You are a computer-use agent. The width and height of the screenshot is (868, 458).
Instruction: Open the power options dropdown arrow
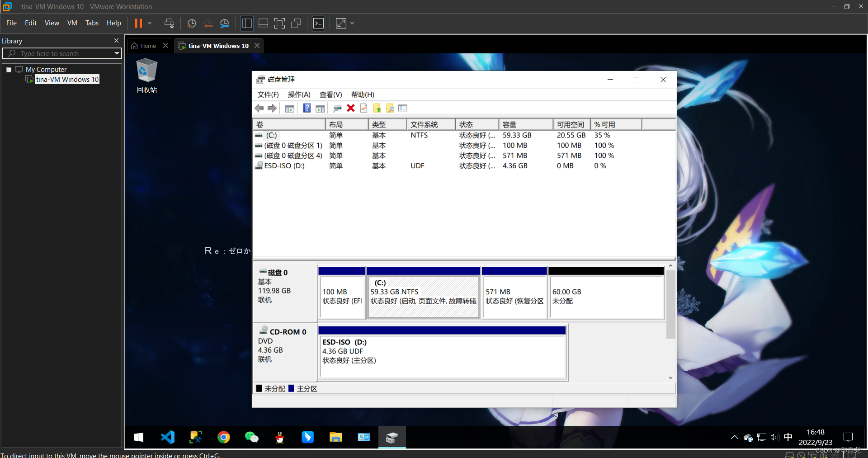150,23
